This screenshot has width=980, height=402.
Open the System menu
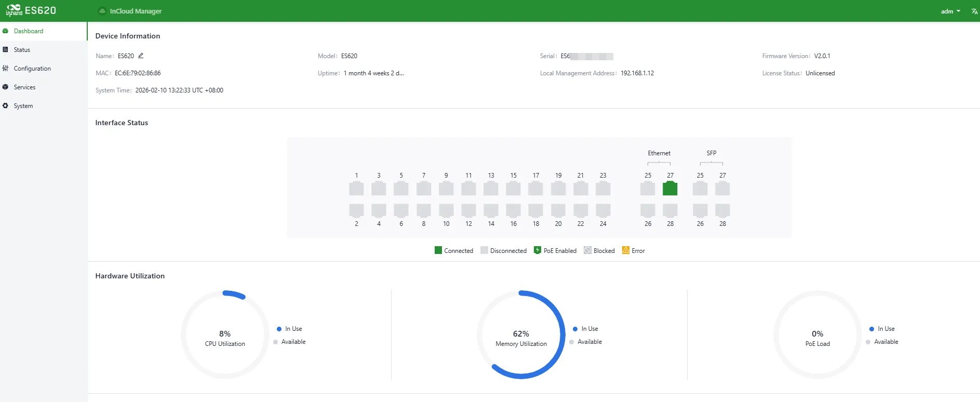[44, 106]
